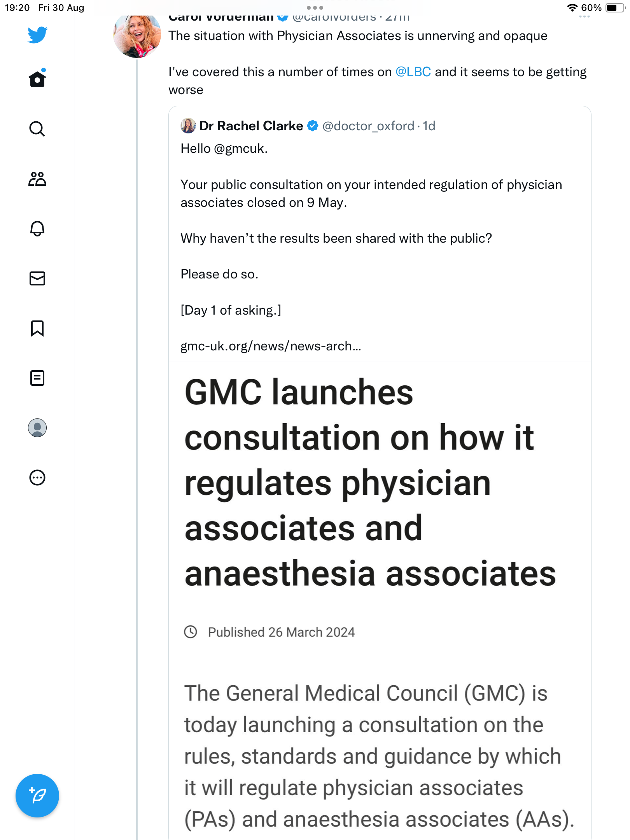Tap the three-dot multitasking control at top
The width and height of the screenshot is (630, 840).
click(x=315, y=8)
